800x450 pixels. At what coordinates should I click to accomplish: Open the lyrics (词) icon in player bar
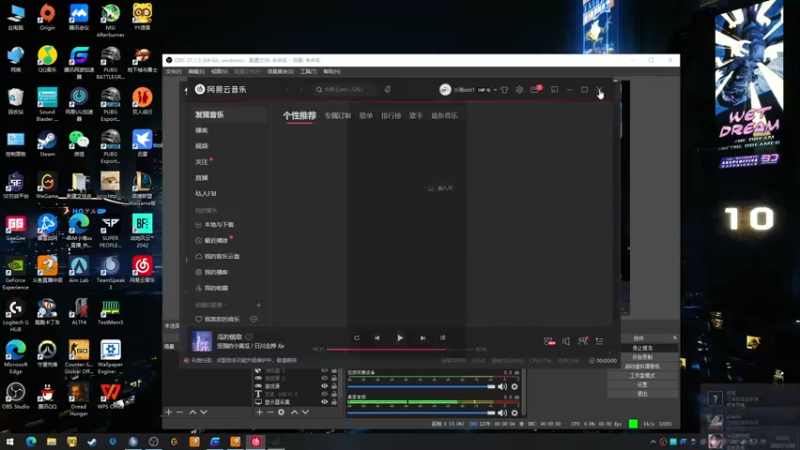point(442,338)
